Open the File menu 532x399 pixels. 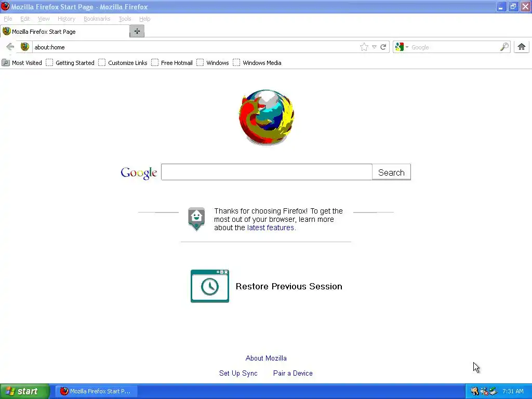pos(8,19)
